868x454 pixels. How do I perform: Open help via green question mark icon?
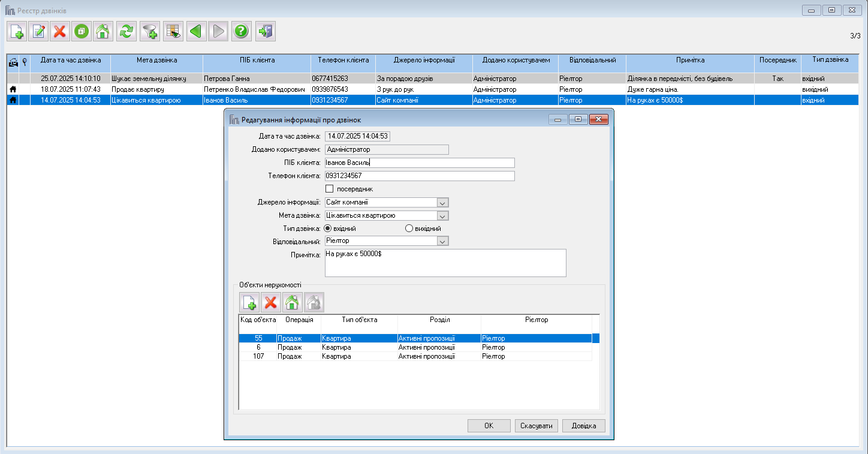pyautogui.click(x=241, y=31)
